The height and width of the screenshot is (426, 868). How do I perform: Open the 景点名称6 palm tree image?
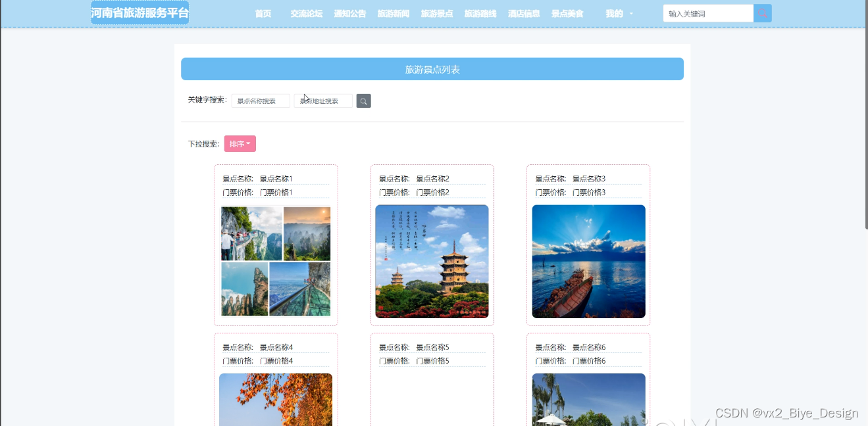pos(588,400)
